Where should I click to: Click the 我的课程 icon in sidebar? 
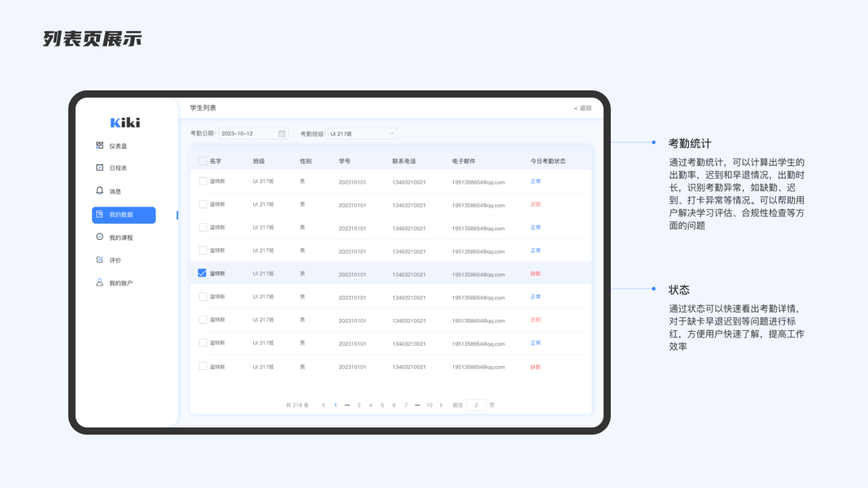click(99, 237)
